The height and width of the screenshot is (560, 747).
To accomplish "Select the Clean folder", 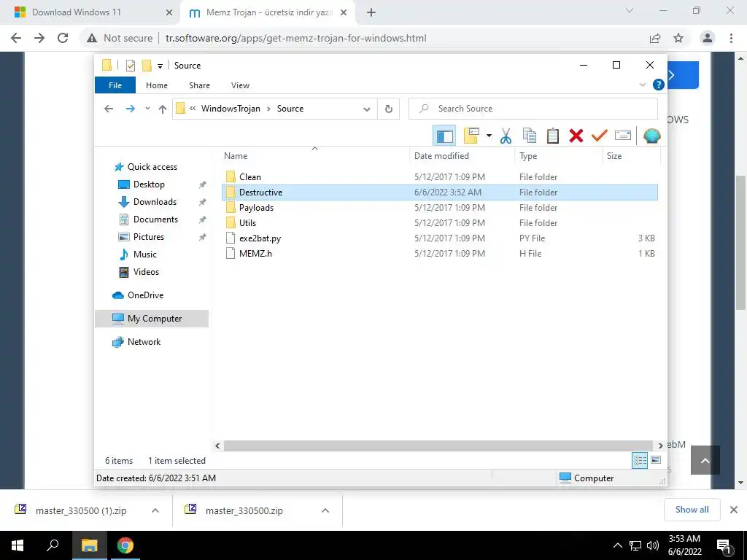I will click(x=440, y=176).
